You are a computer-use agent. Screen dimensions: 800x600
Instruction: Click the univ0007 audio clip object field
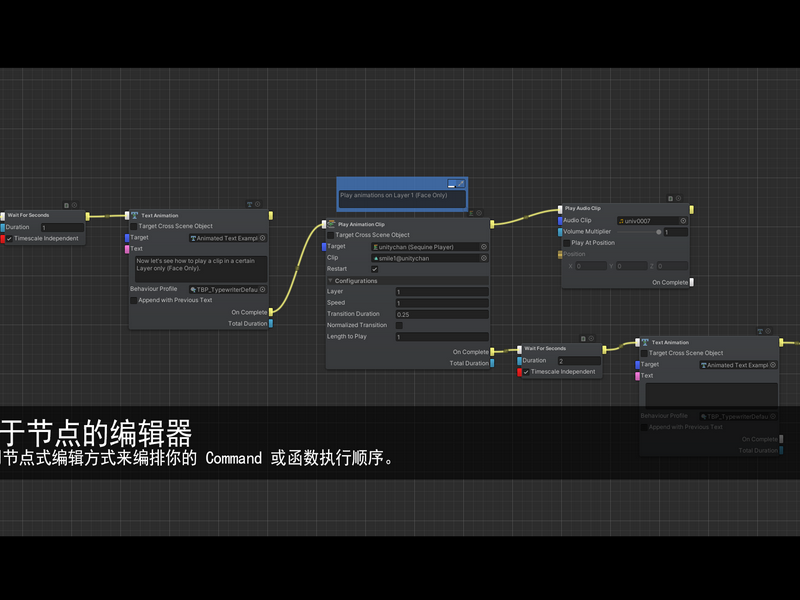pyautogui.click(x=653, y=221)
